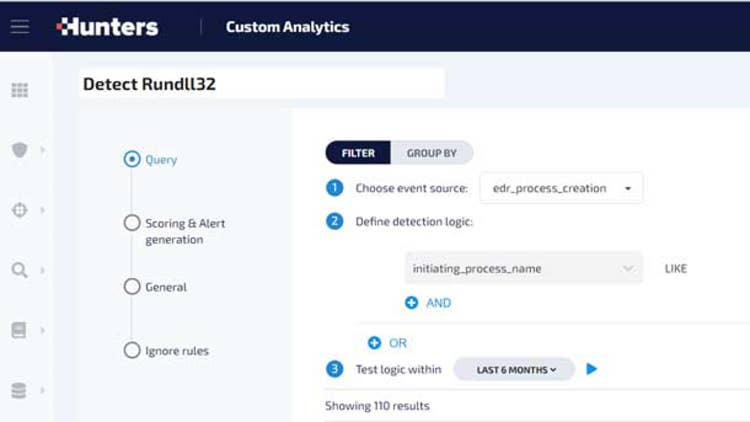Select Scoring & Alert generation step
Screen dimensions: 750x422
132,223
